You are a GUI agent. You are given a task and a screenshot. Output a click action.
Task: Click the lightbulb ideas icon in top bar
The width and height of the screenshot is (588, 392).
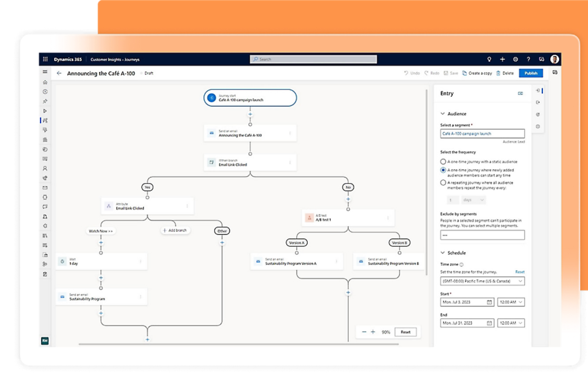click(489, 59)
